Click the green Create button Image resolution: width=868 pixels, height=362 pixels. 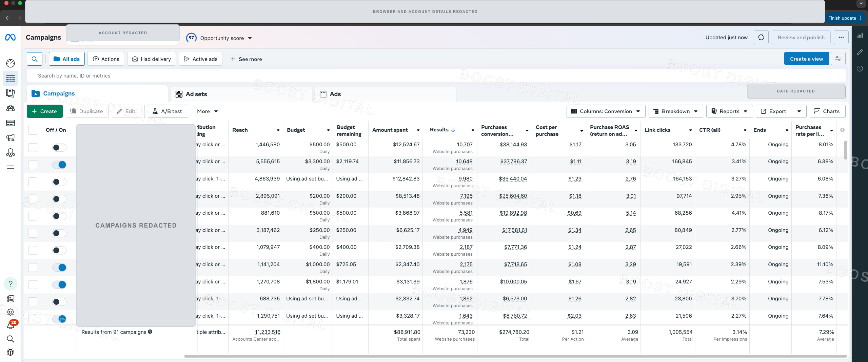pyautogui.click(x=44, y=111)
